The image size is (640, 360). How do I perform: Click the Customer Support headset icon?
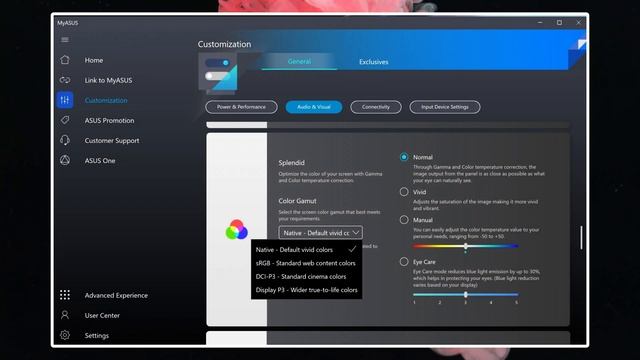coord(65,140)
